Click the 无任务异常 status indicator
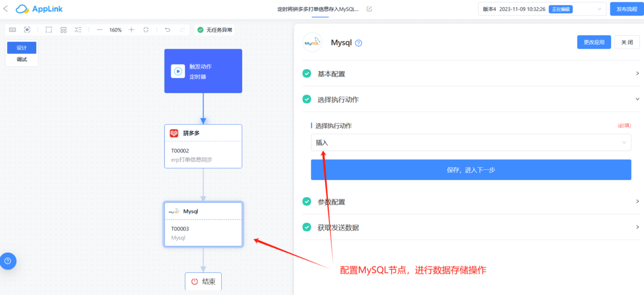 pyautogui.click(x=215, y=29)
